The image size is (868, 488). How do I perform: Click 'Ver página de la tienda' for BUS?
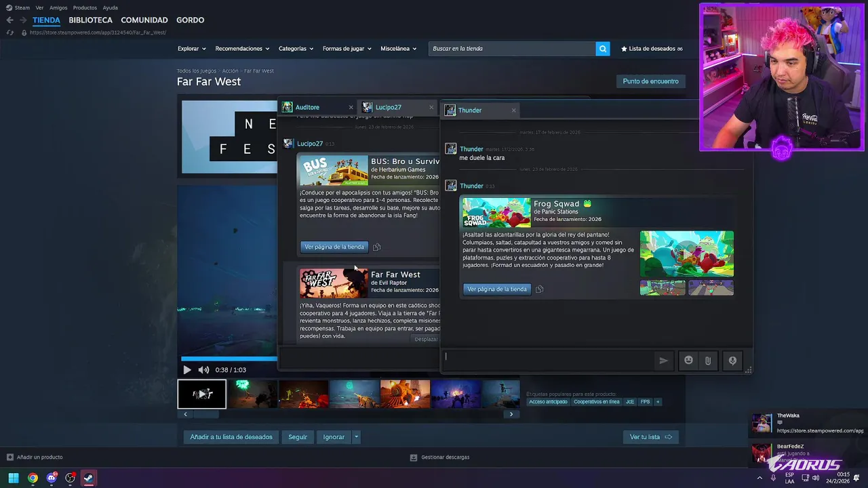(x=334, y=247)
